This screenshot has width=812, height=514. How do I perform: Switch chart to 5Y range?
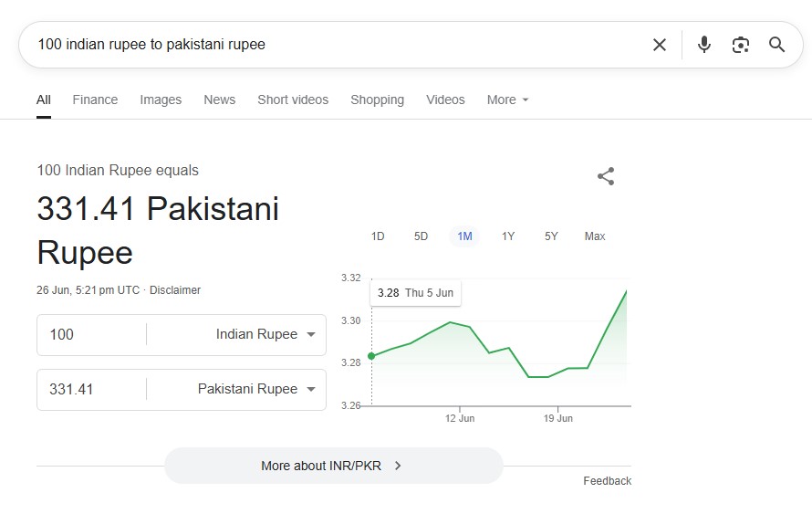click(551, 236)
